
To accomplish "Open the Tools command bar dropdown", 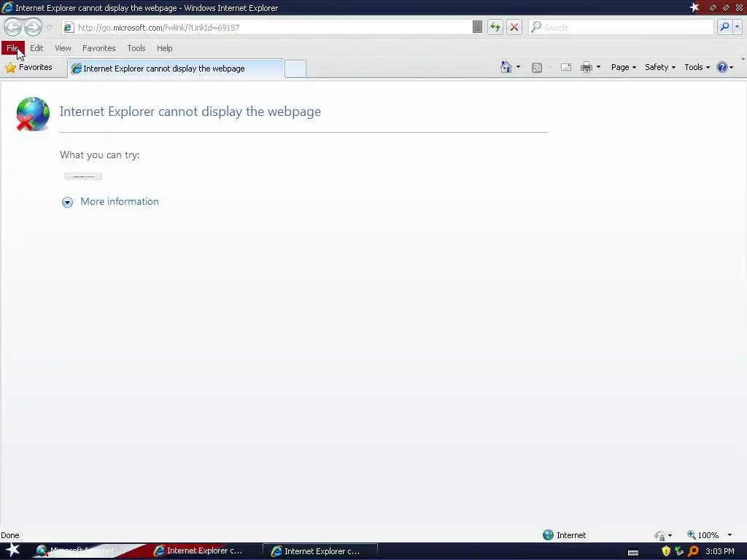I will tap(697, 67).
